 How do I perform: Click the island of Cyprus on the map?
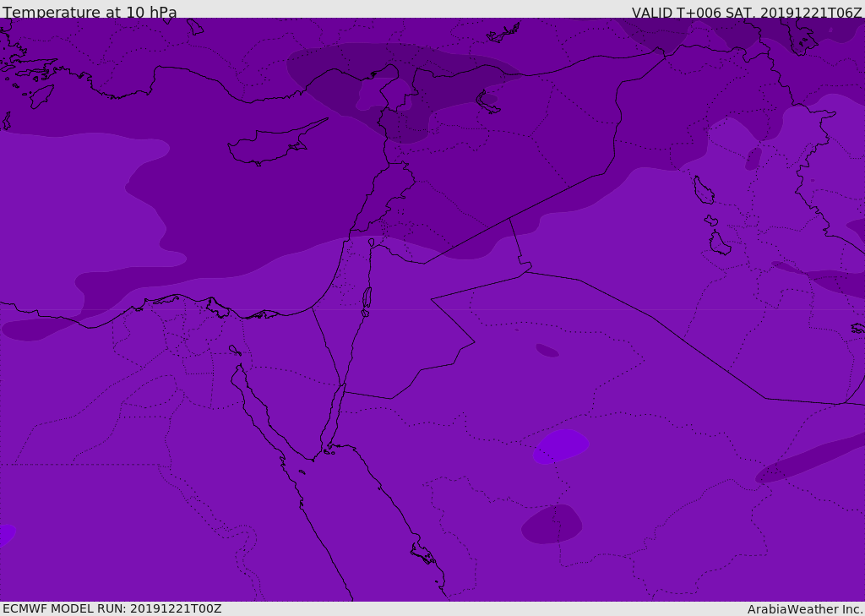click(271, 144)
